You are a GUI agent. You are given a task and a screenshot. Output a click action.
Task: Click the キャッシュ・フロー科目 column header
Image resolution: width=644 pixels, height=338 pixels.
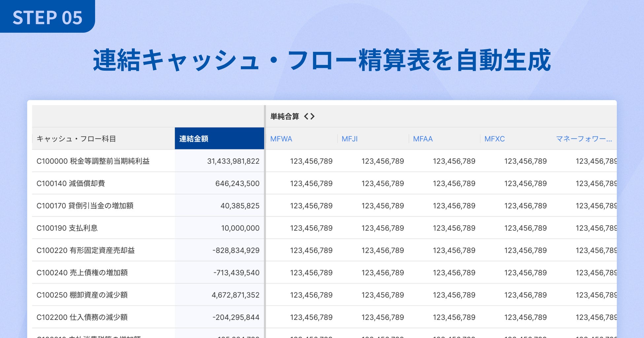tap(76, 139)
